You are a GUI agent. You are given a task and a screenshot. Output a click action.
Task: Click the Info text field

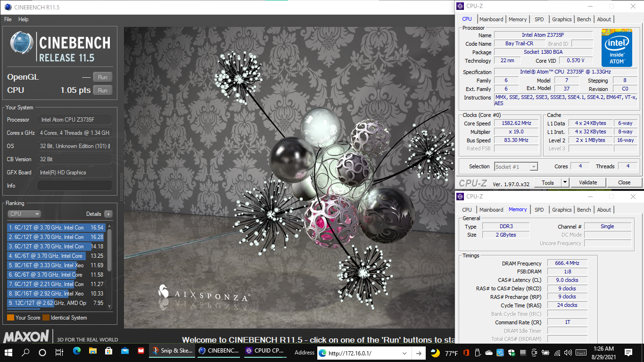pyautogui.click(x=75, y=186)
